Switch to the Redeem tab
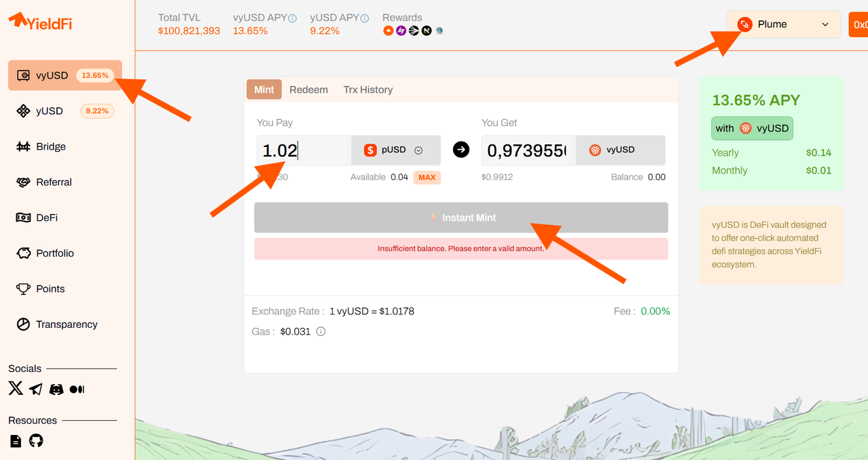Screen dimensions: 868x460 coord(309,89)
